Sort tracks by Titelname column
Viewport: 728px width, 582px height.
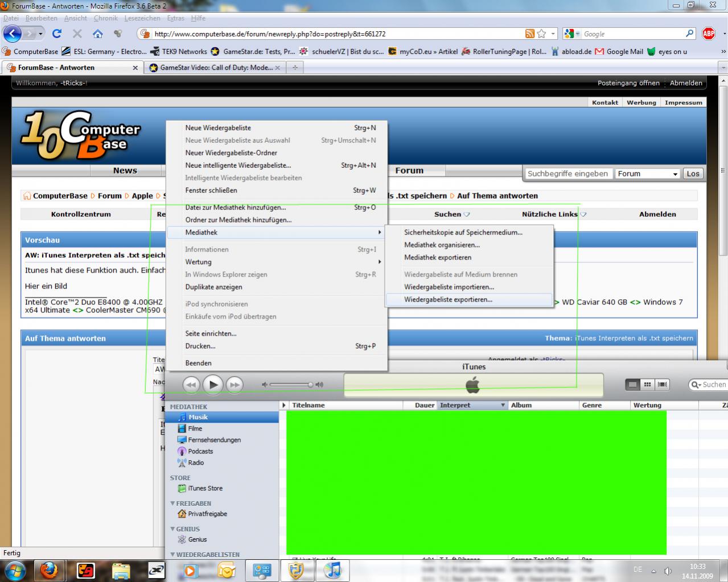pyautogui.click(x=346, y=405)
